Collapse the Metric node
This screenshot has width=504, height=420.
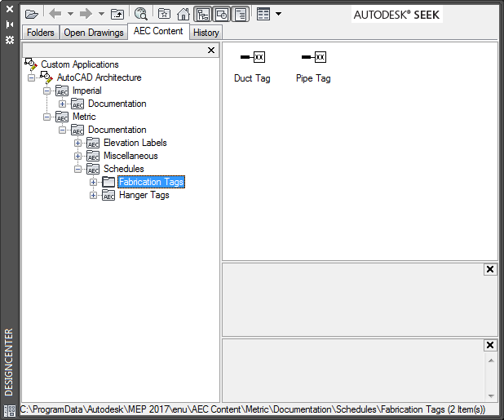click(47, 117)
